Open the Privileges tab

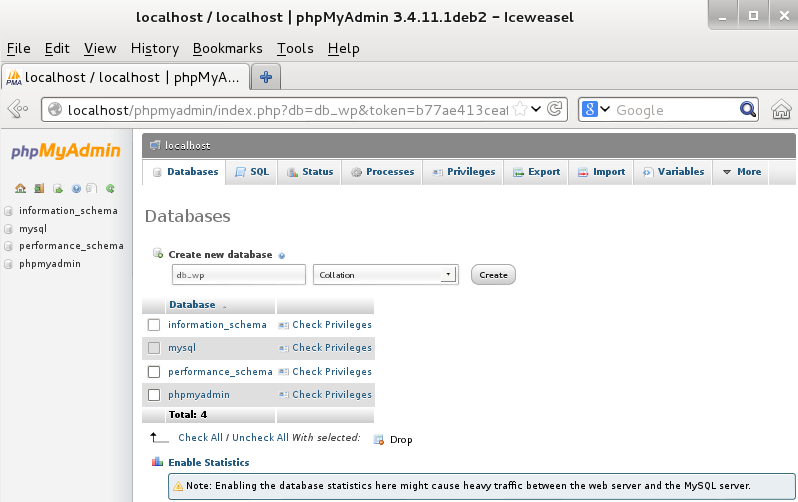(x=463, y=172)
